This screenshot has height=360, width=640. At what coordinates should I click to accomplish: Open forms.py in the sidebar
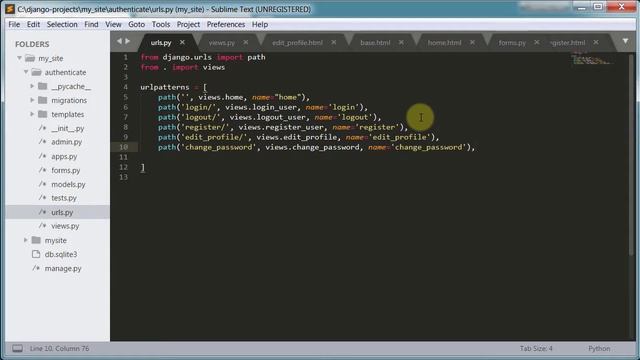66,170
